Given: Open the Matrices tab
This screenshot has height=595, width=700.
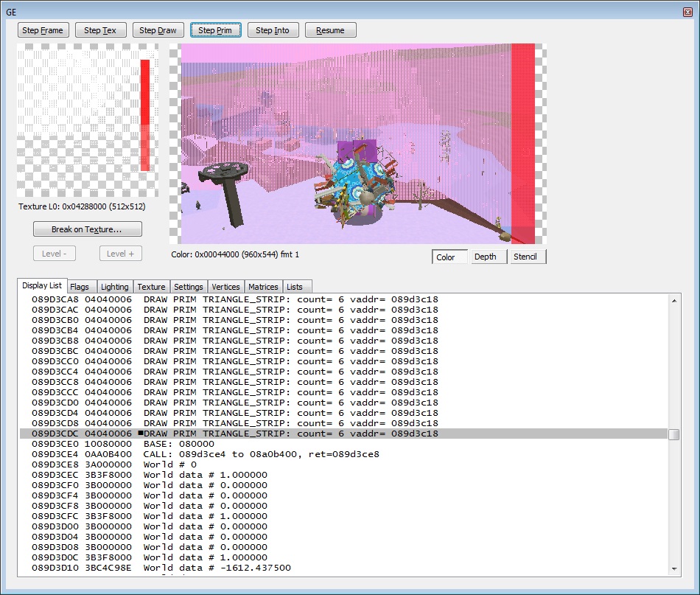Looking at the screenshot, I should (x=263, y=287).
